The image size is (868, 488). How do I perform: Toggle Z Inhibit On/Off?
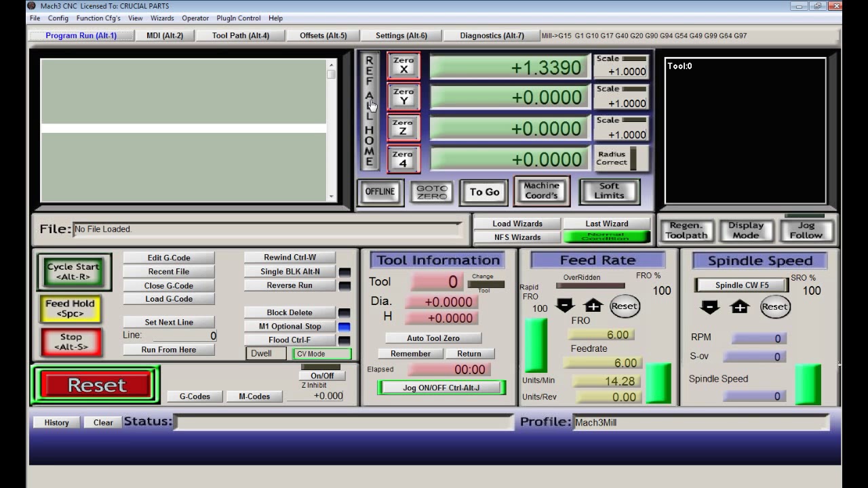click(322, 375)
